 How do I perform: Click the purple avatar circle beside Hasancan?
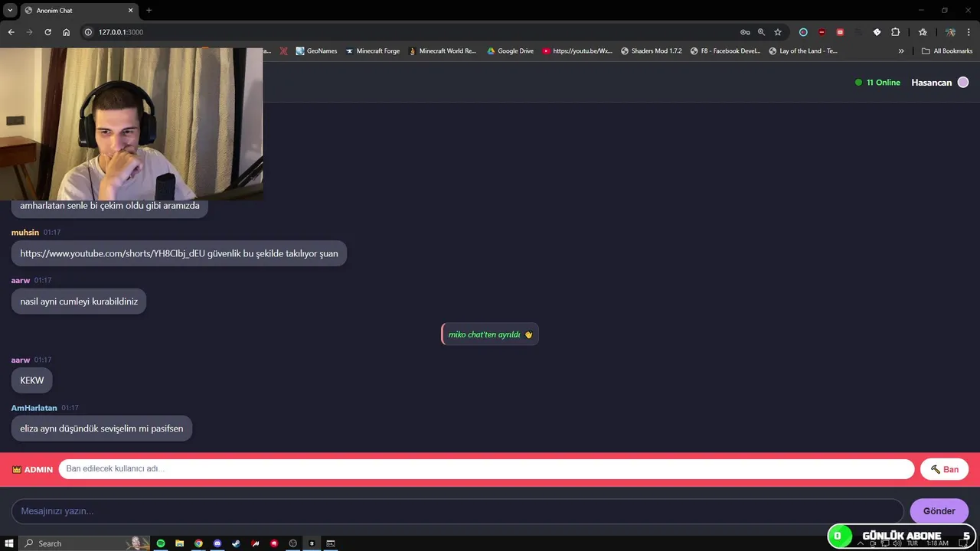[x=963, y=83]
